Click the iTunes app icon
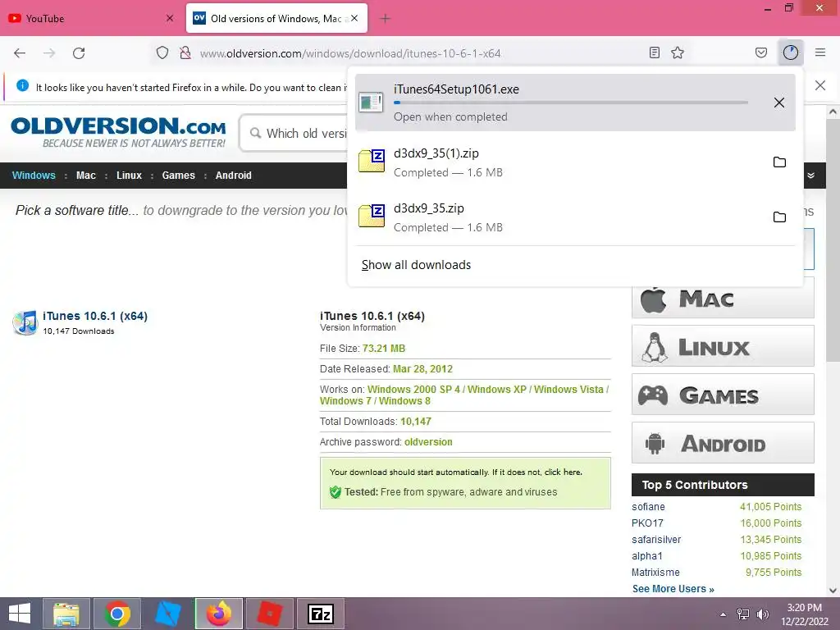The height and width of the screenshot is (630, 840). [25, 322]
